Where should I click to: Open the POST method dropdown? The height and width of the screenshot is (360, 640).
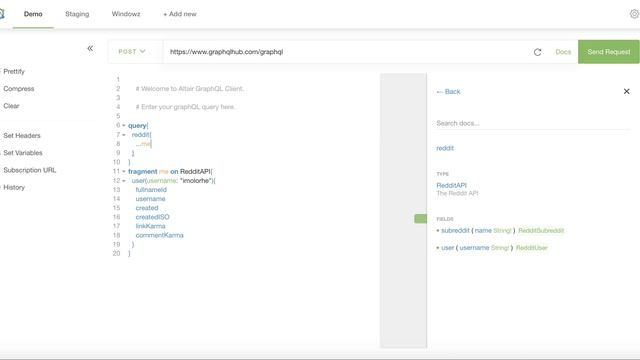tap(132, 51)
